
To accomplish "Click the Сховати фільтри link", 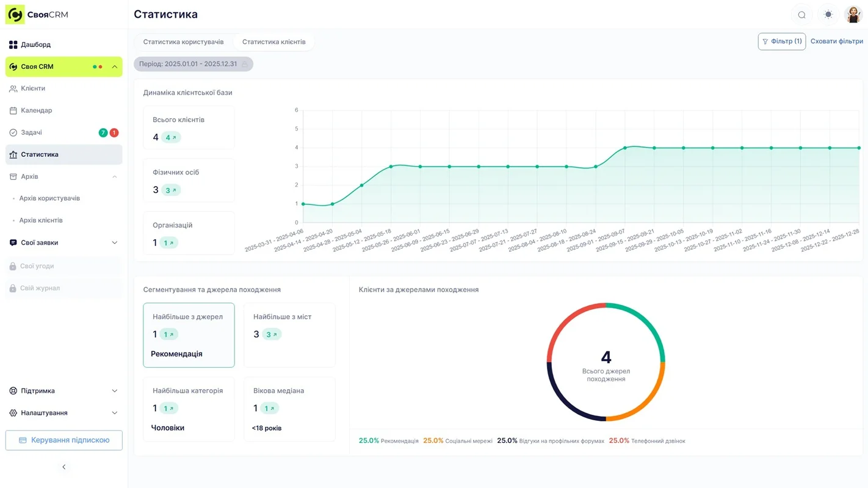I will (837, 41).
